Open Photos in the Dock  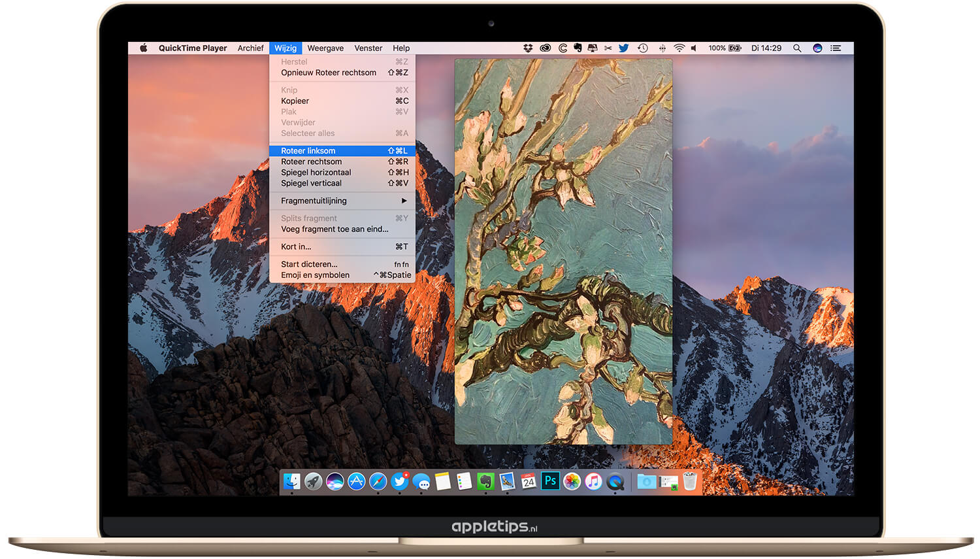[572, 482]
